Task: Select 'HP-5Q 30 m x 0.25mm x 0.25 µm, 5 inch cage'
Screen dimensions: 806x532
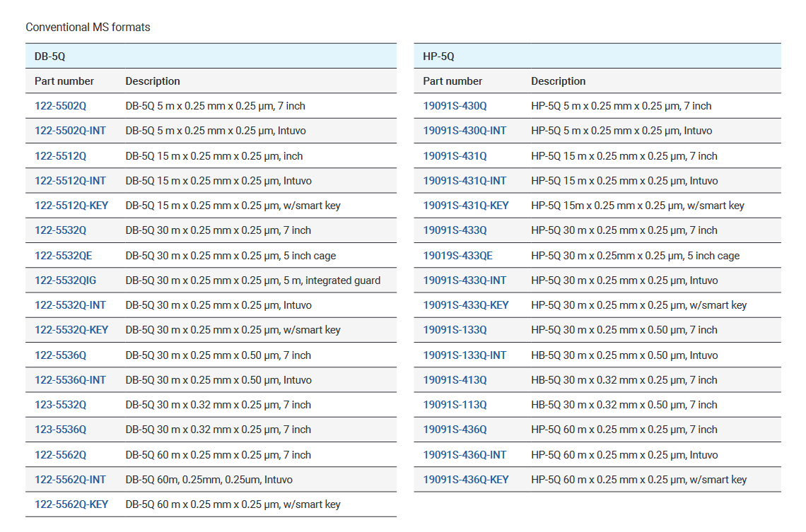Action: coord(636,255)
